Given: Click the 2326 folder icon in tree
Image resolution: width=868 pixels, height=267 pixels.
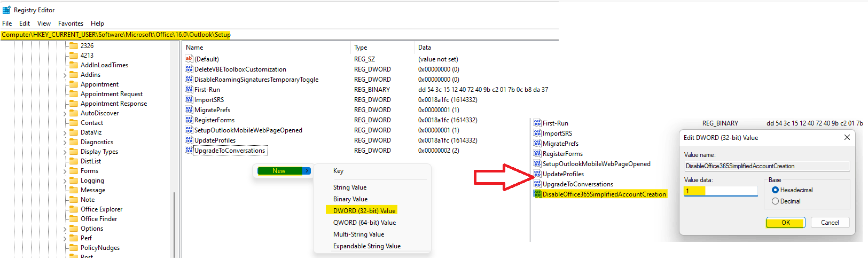Looking at the screenshot, I should tap(74, 45).
